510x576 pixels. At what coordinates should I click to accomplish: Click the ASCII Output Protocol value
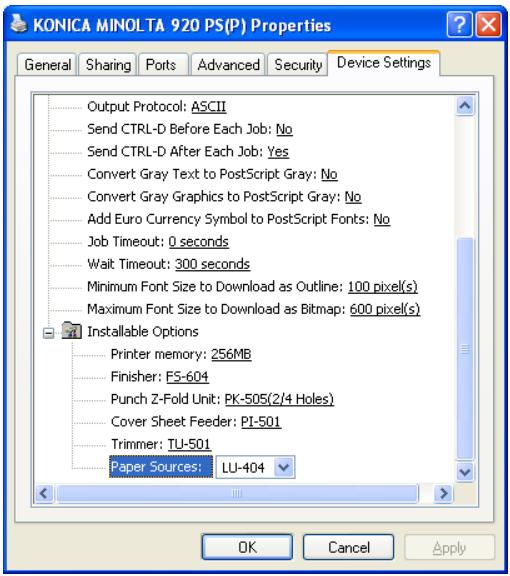208,107
